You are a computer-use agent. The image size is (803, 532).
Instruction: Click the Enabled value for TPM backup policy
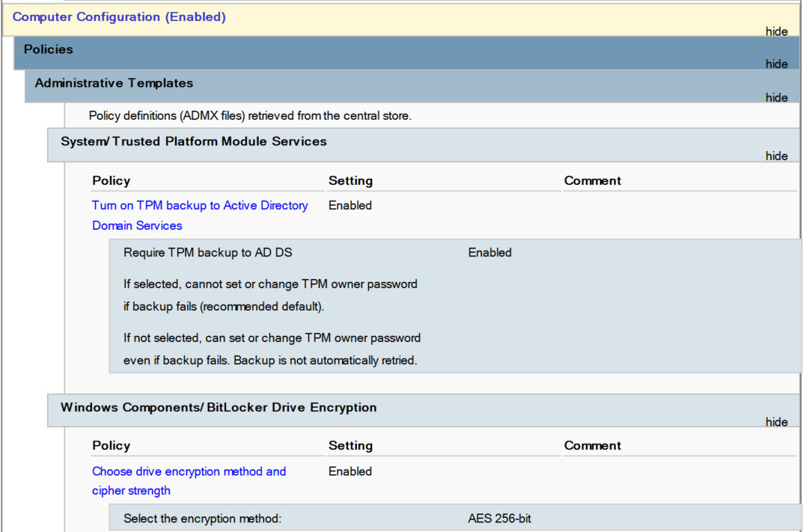click(349, 205)
